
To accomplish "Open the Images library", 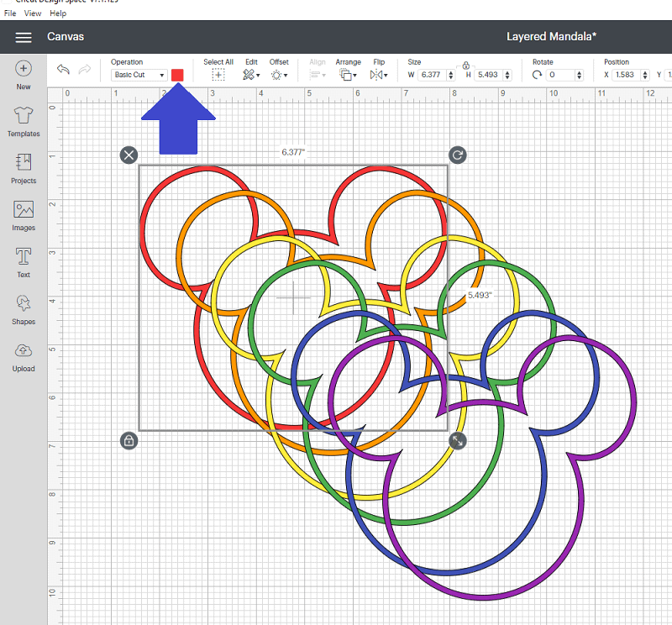I will [24, 216].
